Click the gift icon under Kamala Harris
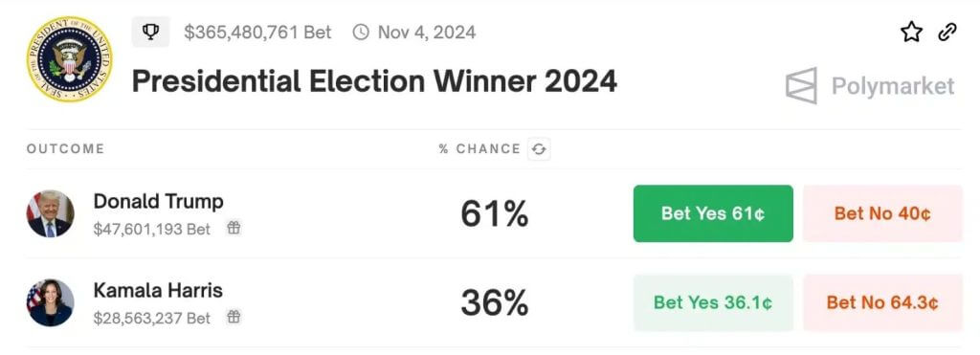 234,317
